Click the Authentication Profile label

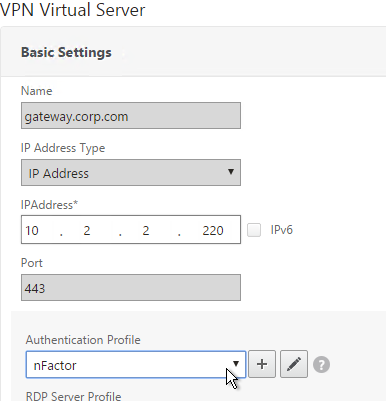[x=83, y=340]
